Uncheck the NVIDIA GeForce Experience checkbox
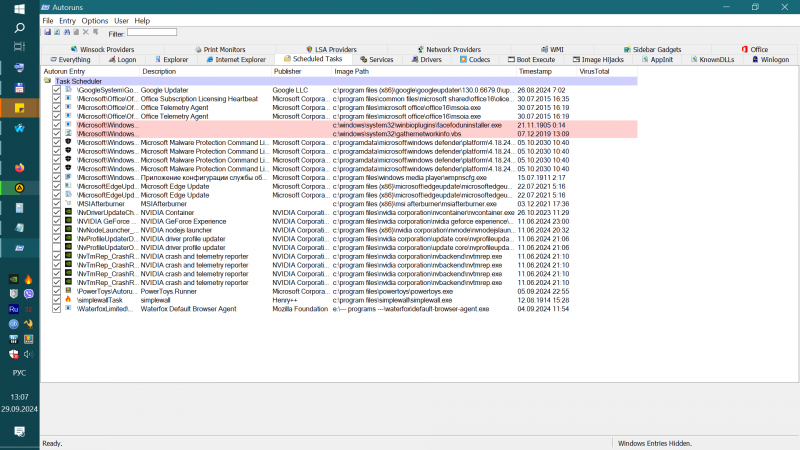Viewport: 800px width, 450px height. pos(57,221)
